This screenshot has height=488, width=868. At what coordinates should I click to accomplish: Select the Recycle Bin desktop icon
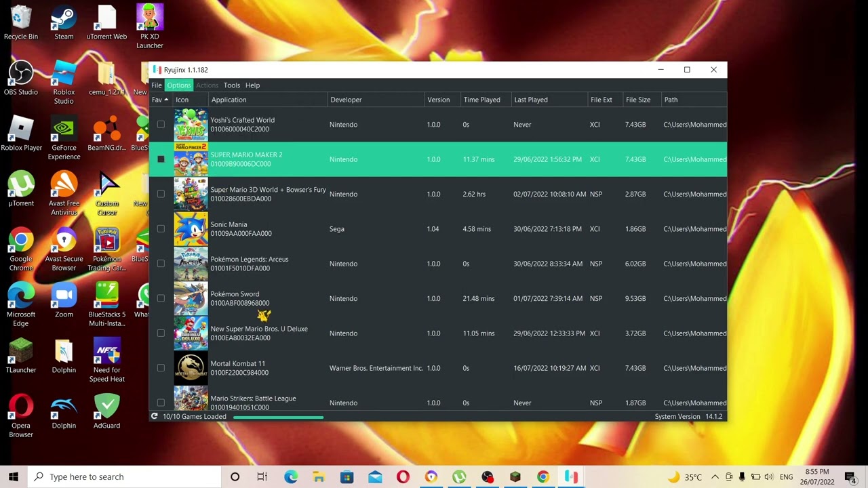coord(21,22)
